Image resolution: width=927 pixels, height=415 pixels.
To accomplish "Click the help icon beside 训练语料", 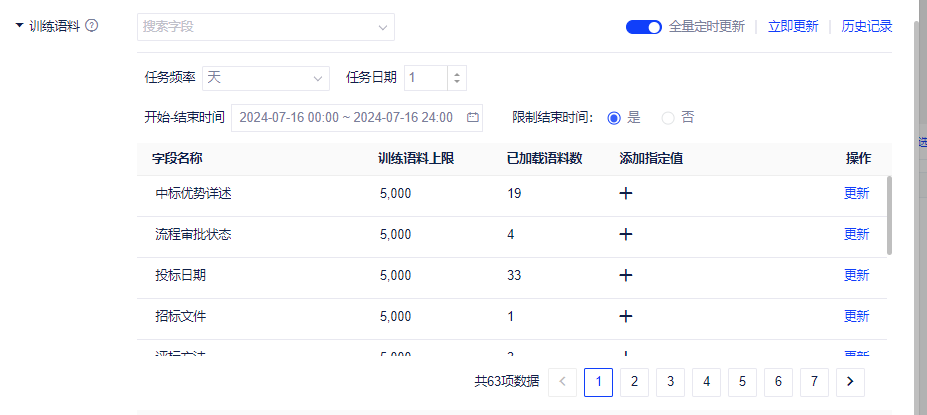I will point(92,26).
